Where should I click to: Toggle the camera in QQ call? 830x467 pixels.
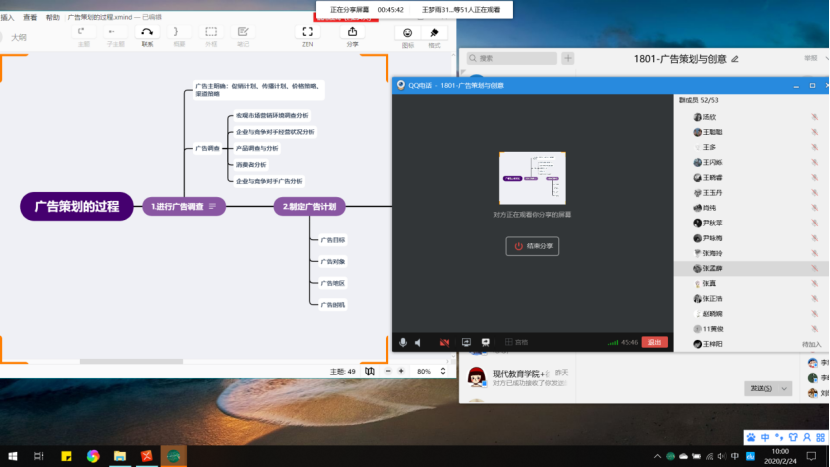pos(444,342)
